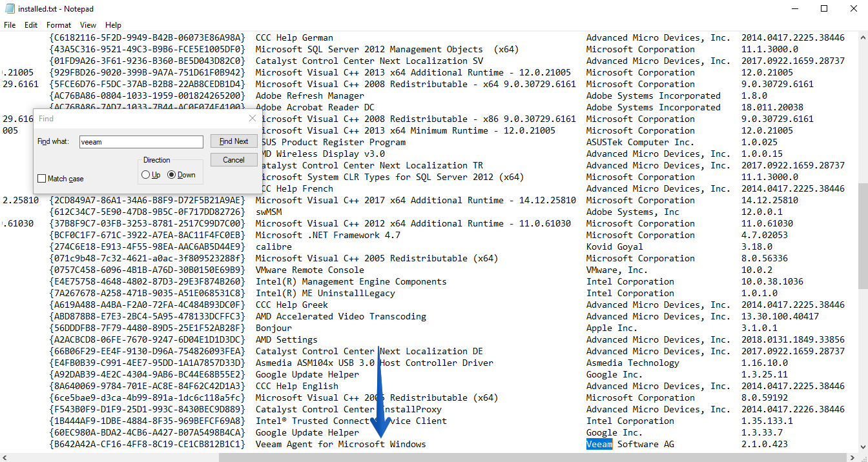
Task: Cancel the Find dialog
Action: tap(234, 160)
